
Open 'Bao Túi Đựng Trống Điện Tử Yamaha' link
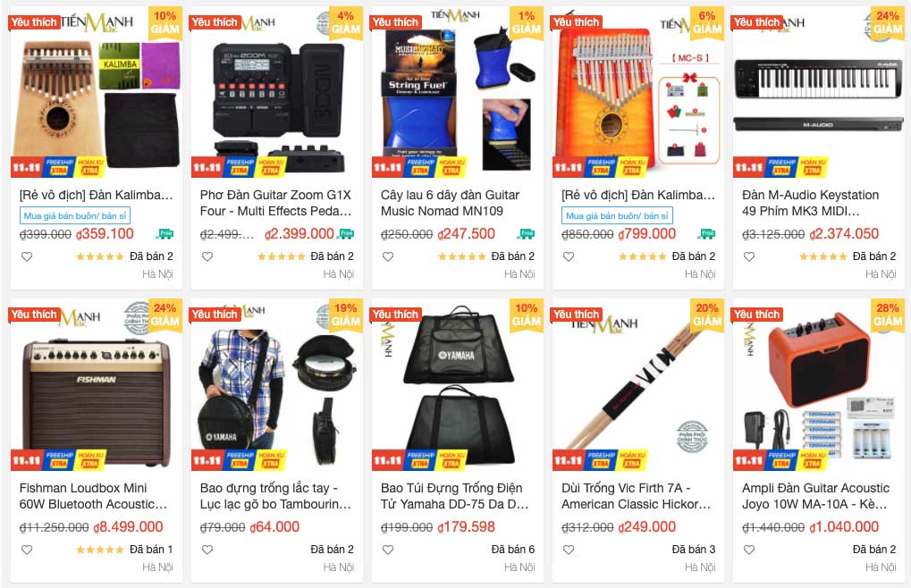454,496
